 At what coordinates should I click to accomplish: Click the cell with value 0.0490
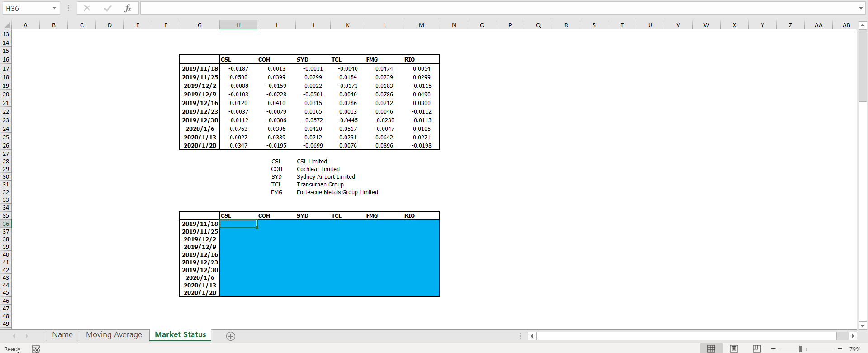(422, 95)
